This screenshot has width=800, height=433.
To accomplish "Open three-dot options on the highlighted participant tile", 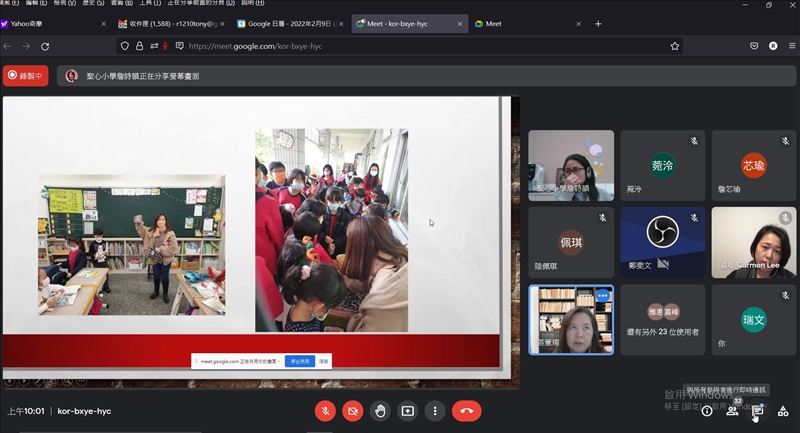I will pos(602,296).
